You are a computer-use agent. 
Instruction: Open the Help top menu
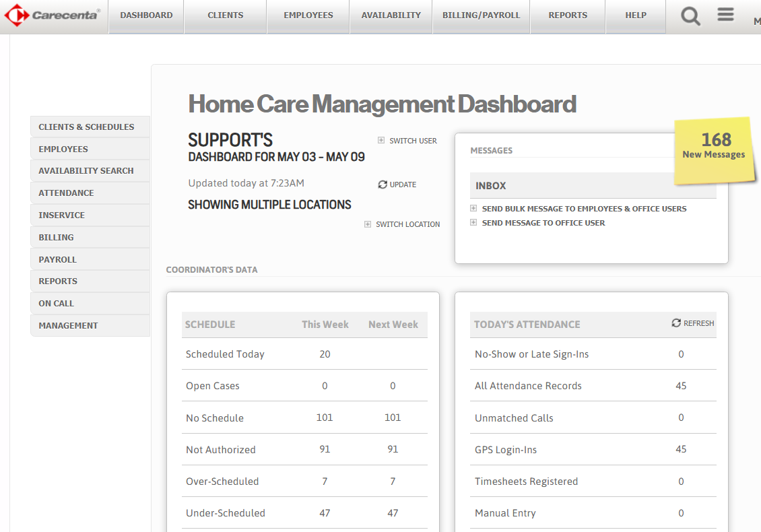point(636,15)
